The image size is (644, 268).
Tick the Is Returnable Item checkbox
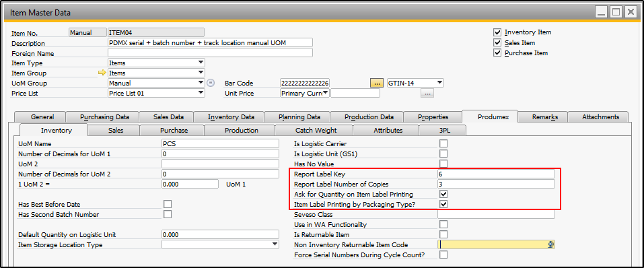pyautogui.click(x=443, y=234)
